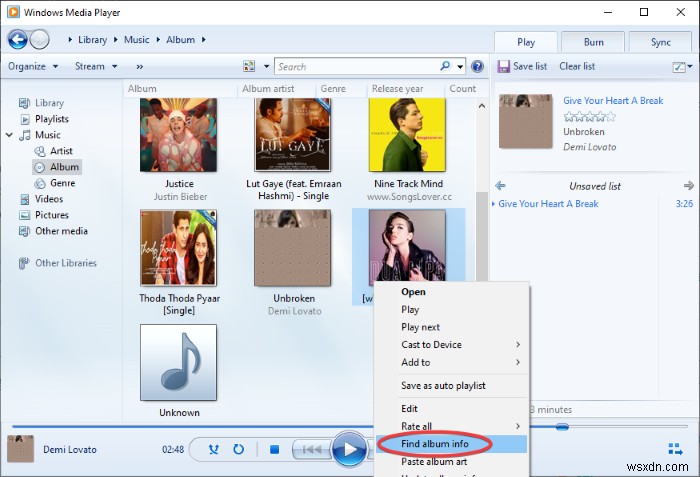This screenshot has height=477, width=700.
Task: Open Other media in navigation pane
Action: click(x=61, y=231)
